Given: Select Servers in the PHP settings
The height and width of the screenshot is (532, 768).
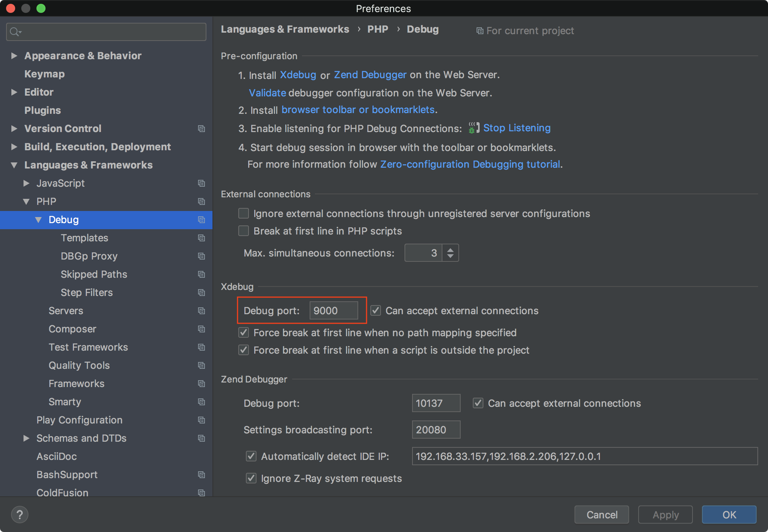Looking at the screenshot, I should pyautogui.click(x=66, y=311).
